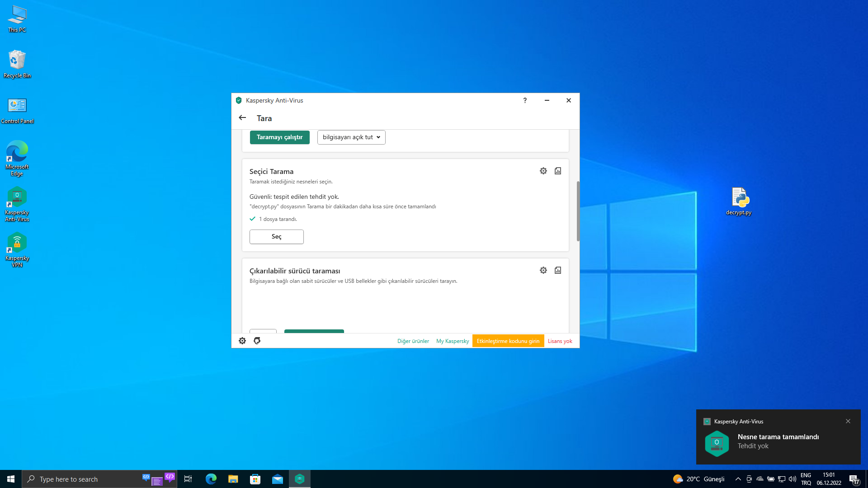The height and width of the screenshot is (488, 868).
Task: Minimize the Kaspersky Anti-Virus window
Action: (547, 100)
